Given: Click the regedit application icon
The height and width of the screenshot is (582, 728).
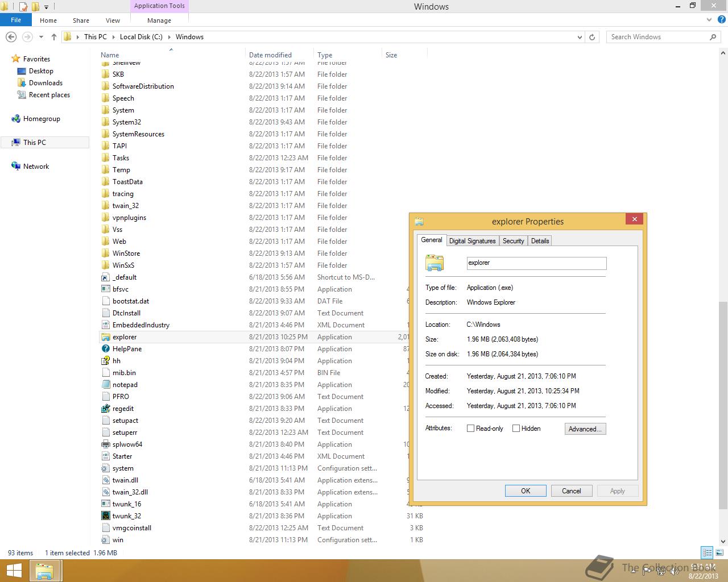Looking at the screenshot, I should pyautogui.click(x=105, y=409).
